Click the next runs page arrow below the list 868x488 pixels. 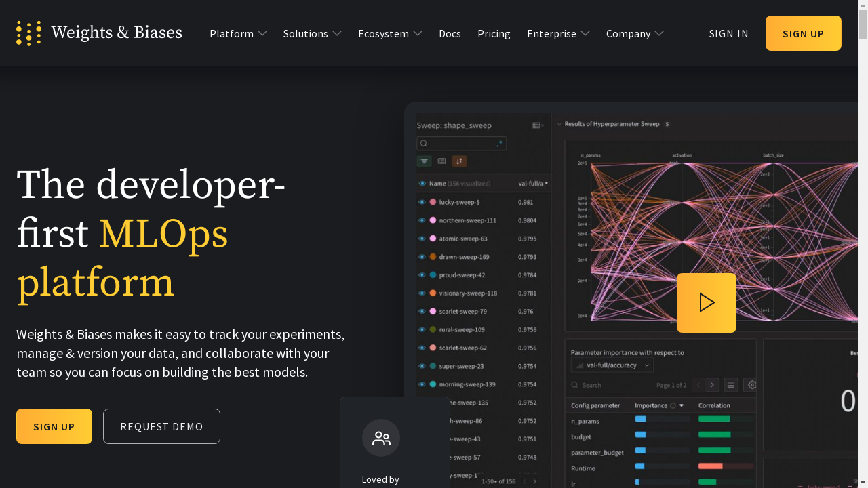click(534, 481)
